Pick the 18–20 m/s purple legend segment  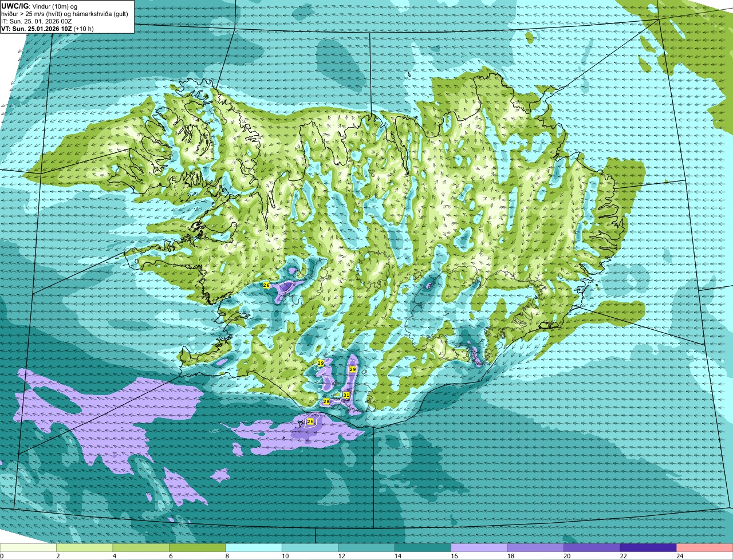click(x=537, y=547)
